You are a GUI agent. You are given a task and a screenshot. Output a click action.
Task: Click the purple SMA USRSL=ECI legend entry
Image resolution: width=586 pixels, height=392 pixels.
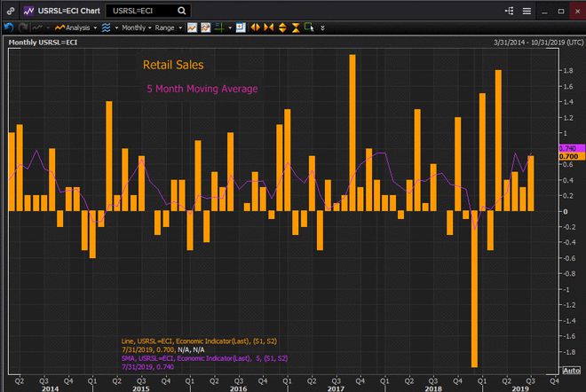pos(205,358)
